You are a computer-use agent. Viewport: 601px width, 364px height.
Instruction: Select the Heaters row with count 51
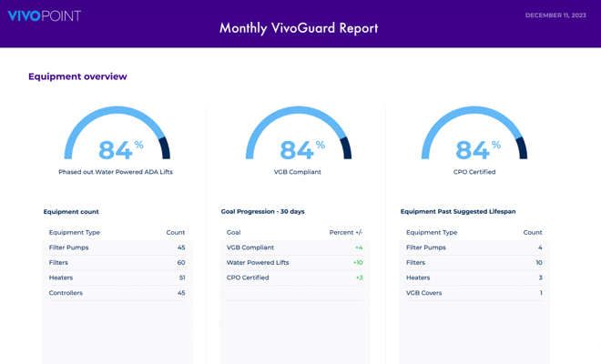(117, 278)
